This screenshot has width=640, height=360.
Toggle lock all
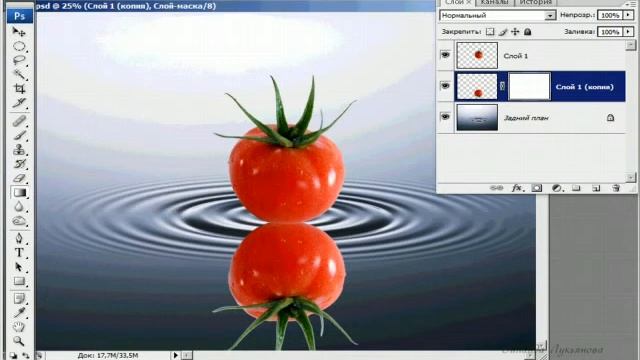[527, 32]
